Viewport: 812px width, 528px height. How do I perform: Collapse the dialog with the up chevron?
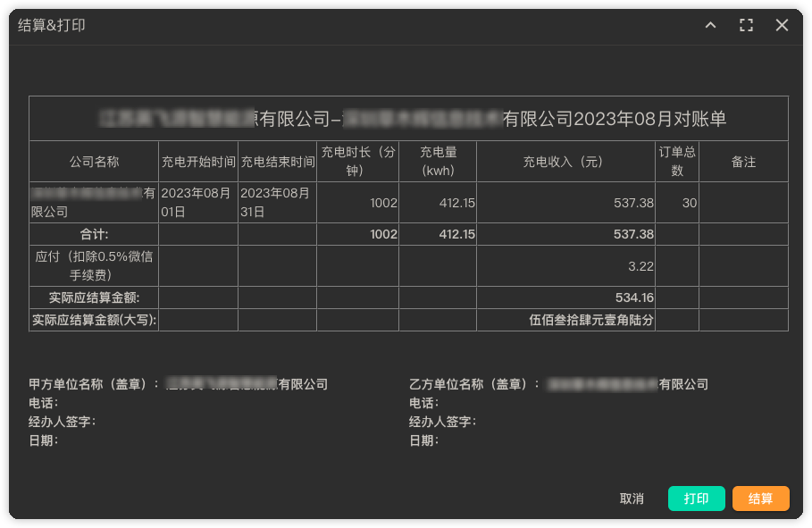[x=710, y=25]
